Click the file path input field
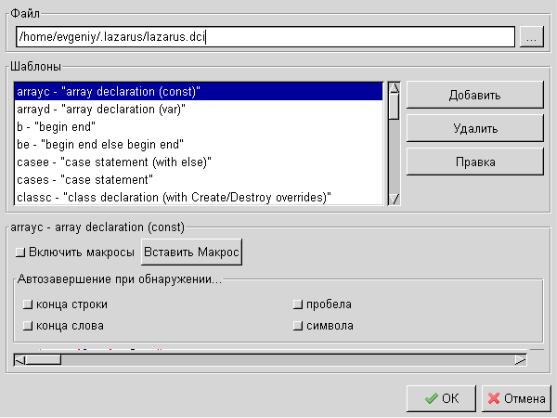Screen dimensions: 557x418 pyautogui.click(x=265, y=37)
